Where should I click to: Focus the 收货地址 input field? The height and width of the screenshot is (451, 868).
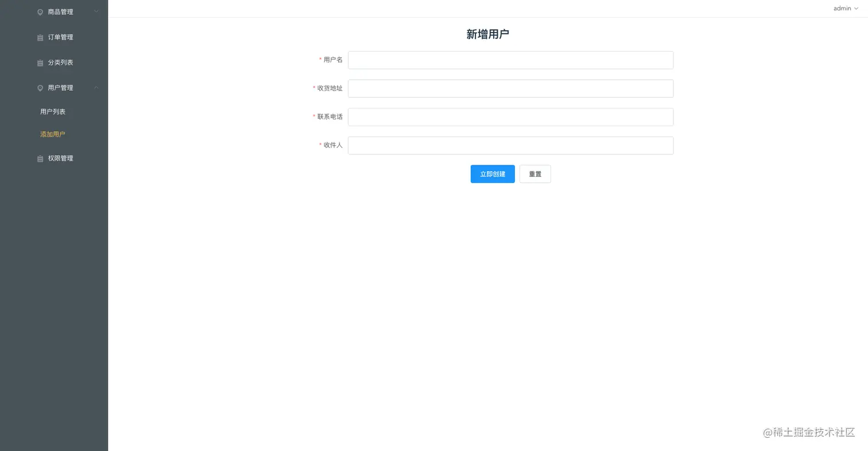(510, 88)
